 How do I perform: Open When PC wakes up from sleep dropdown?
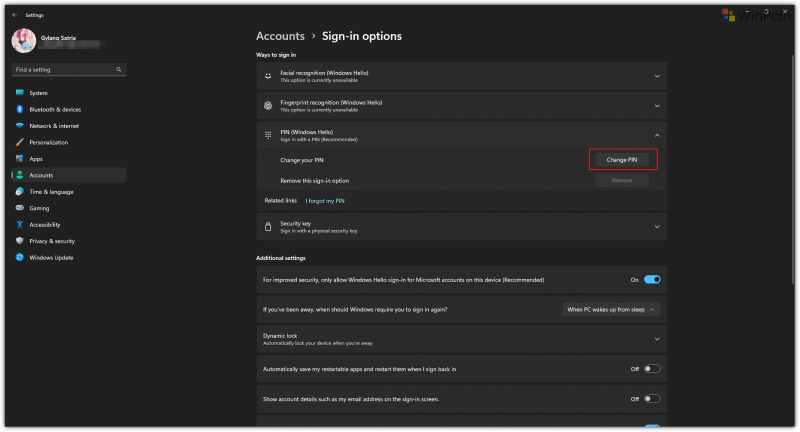coord(611,310)
